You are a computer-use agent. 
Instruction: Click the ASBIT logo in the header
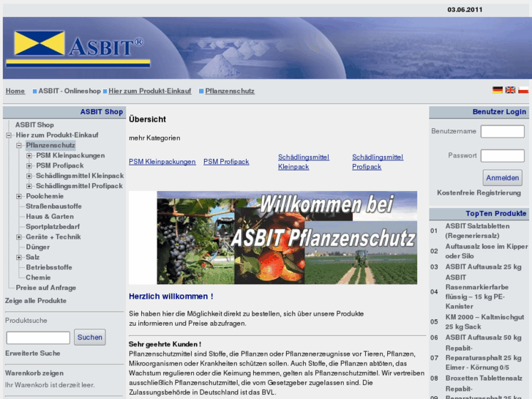[78, 48]
